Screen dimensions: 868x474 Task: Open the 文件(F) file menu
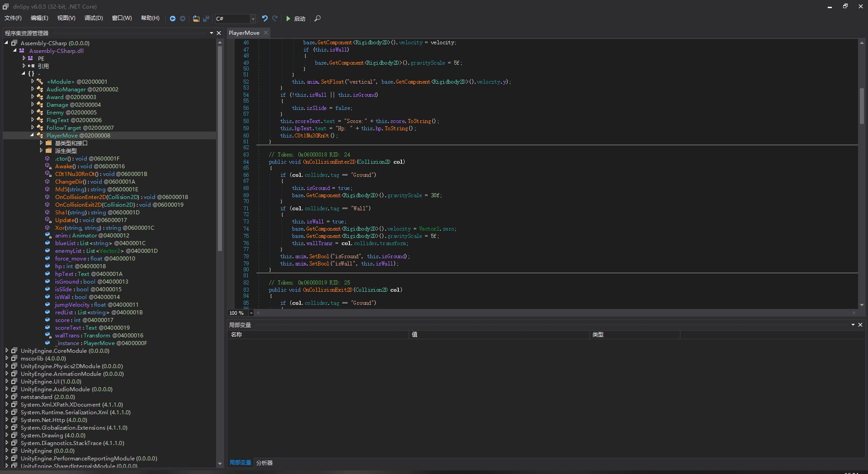click(x=13, y=18)
